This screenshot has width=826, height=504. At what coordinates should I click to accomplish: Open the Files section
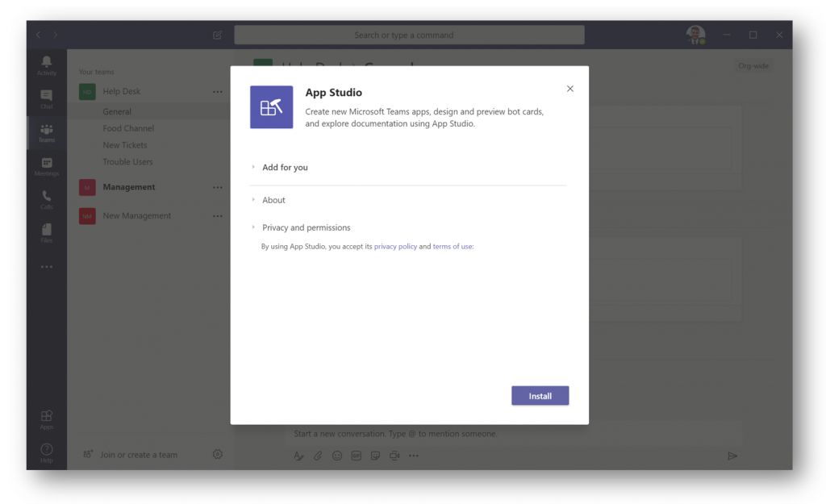click(x=46, y=233)
